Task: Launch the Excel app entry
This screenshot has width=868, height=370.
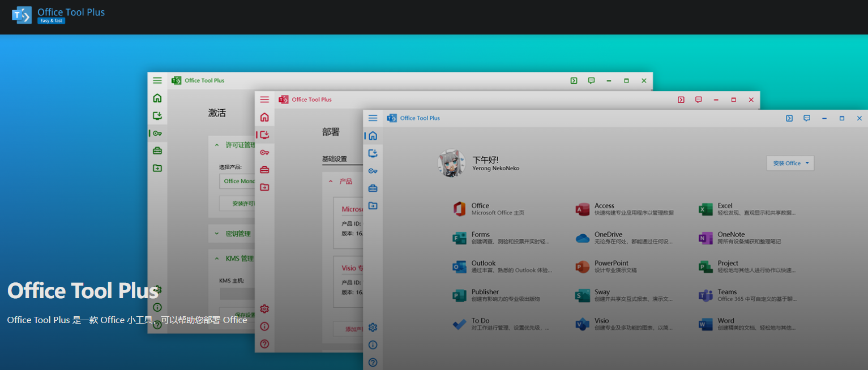Action: click(x=747, y=209)
